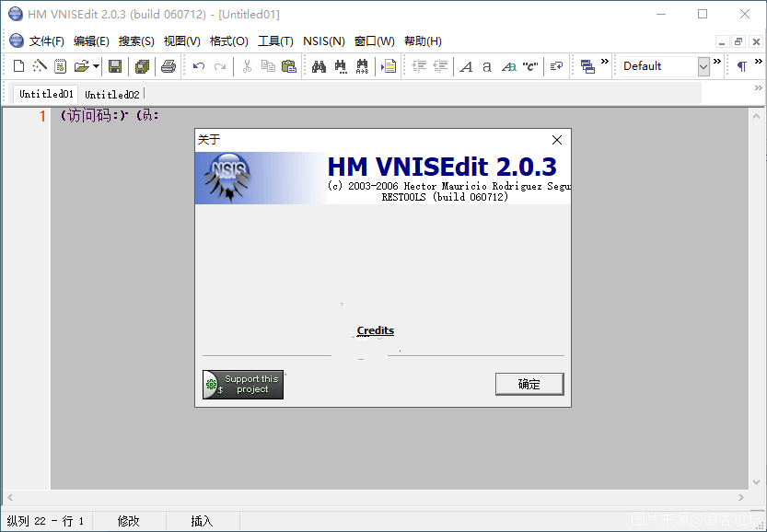The image size is (767, 532).
Task: Click the Find binoculars icon
Action: click(x=319, y=66)
